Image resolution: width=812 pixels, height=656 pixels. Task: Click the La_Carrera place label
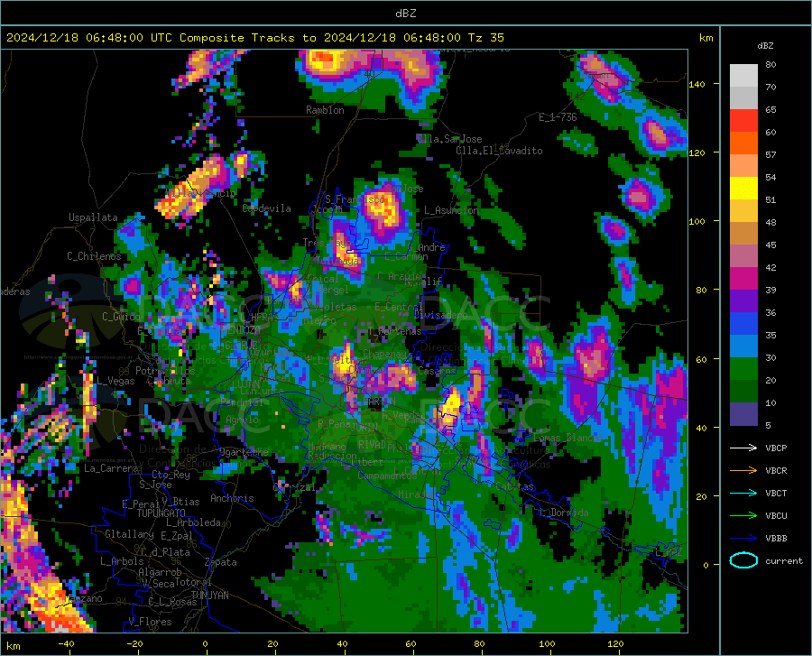point(111,468)
